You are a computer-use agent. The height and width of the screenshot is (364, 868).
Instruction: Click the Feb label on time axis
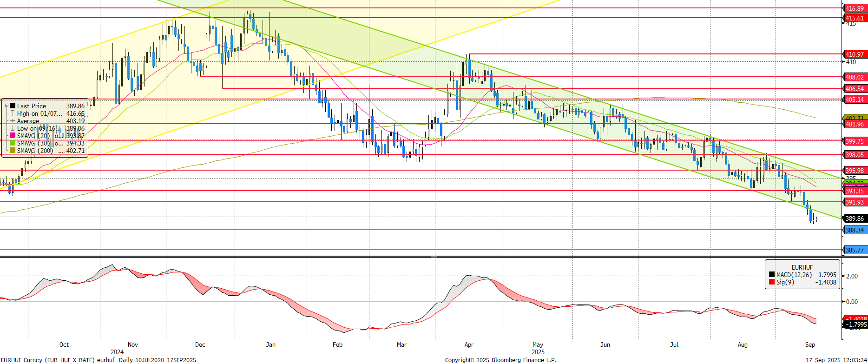click(338, 344)
